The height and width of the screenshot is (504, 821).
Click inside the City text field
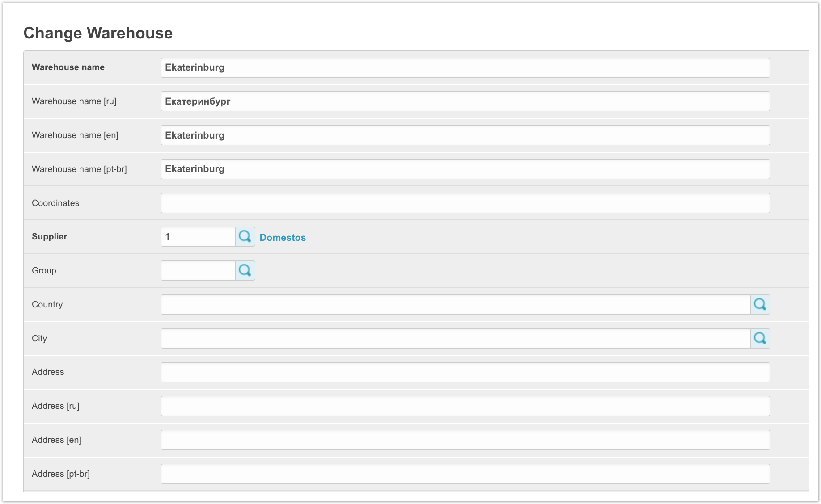tap(455, 338)
